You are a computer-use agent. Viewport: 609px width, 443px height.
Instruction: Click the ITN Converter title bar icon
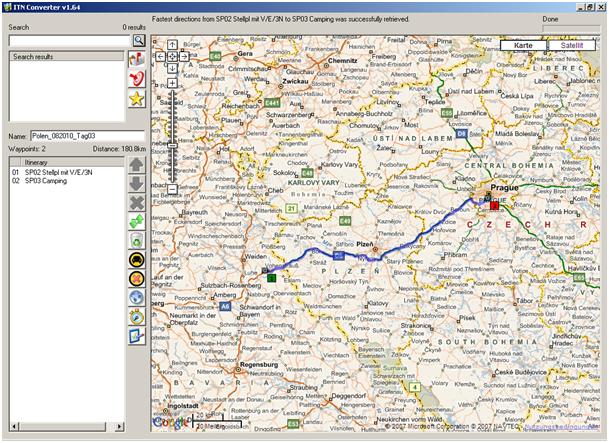click(x=7, y=7)
